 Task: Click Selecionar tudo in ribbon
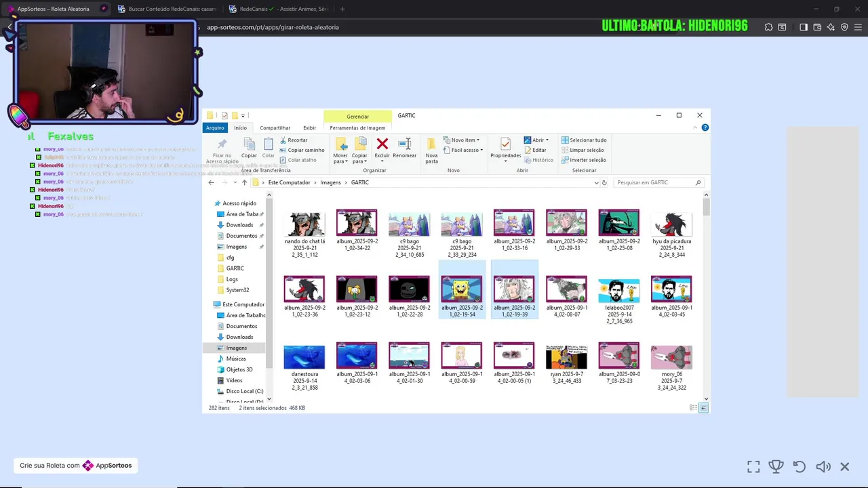coord(583,140)
